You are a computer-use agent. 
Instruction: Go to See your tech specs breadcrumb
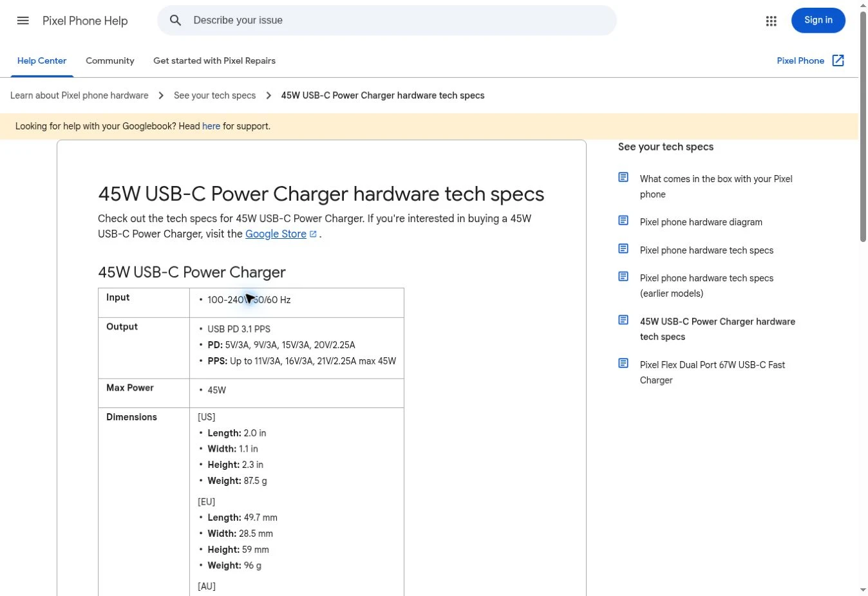(x=214, y=95)
